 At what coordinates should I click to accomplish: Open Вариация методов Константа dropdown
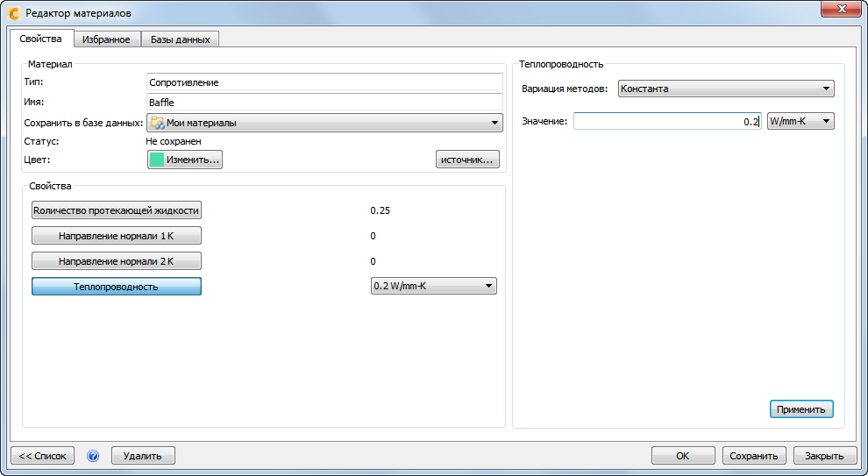726,89
